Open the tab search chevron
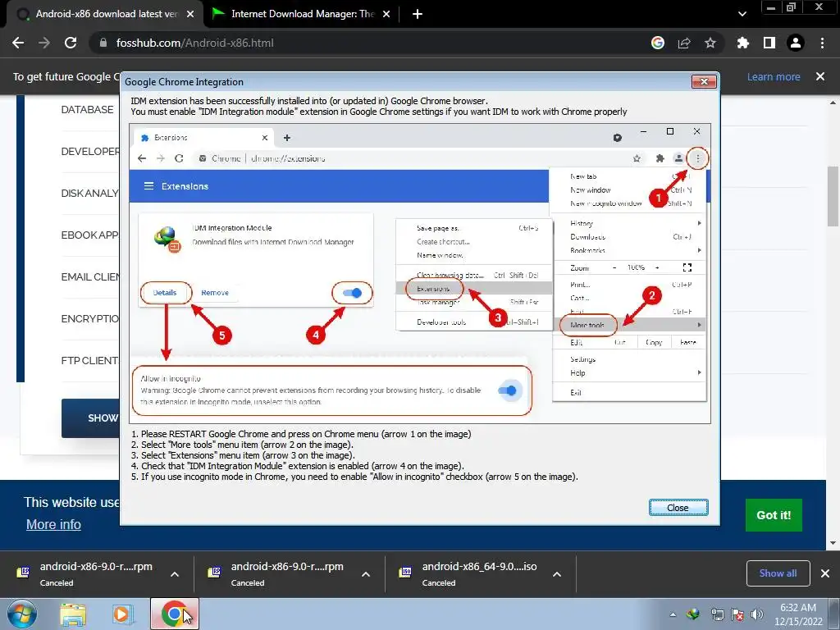The width and height of the screenshot is (840, 630). [x=742, y=14]
